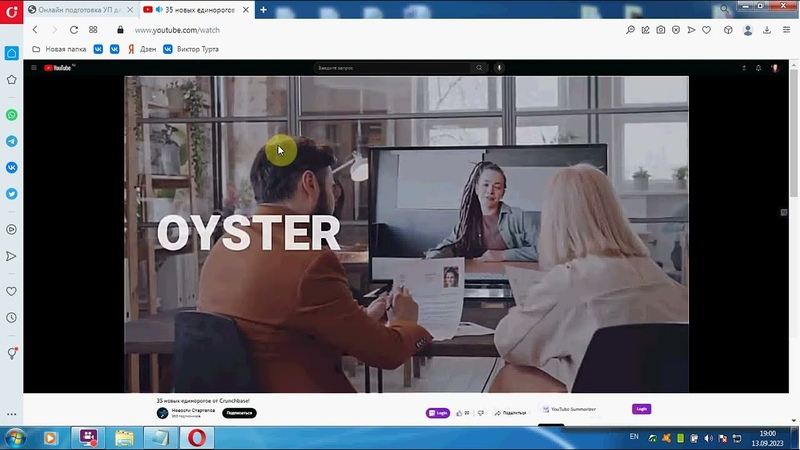
Task: Go to YouTube home logo
Action: pyautogui.click(x=59, y=67)
